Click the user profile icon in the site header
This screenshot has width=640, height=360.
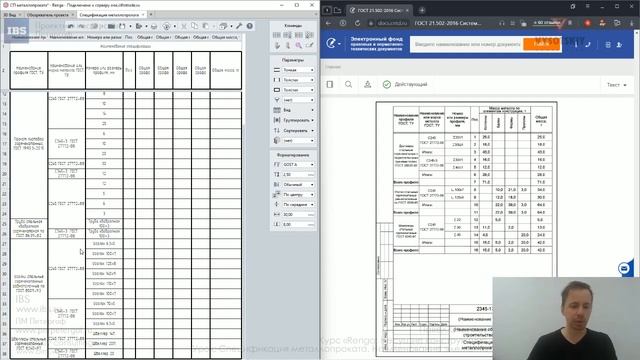[619, 44]
